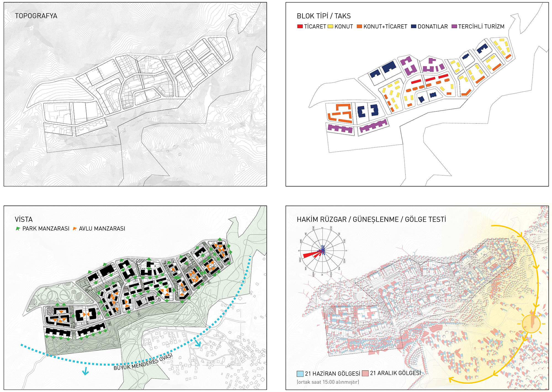552x392 pixels.
Task: Click the pink 21 ARALIK GÖLGESİ swatch
Action: pyautogui.click(x=365, y=373)
